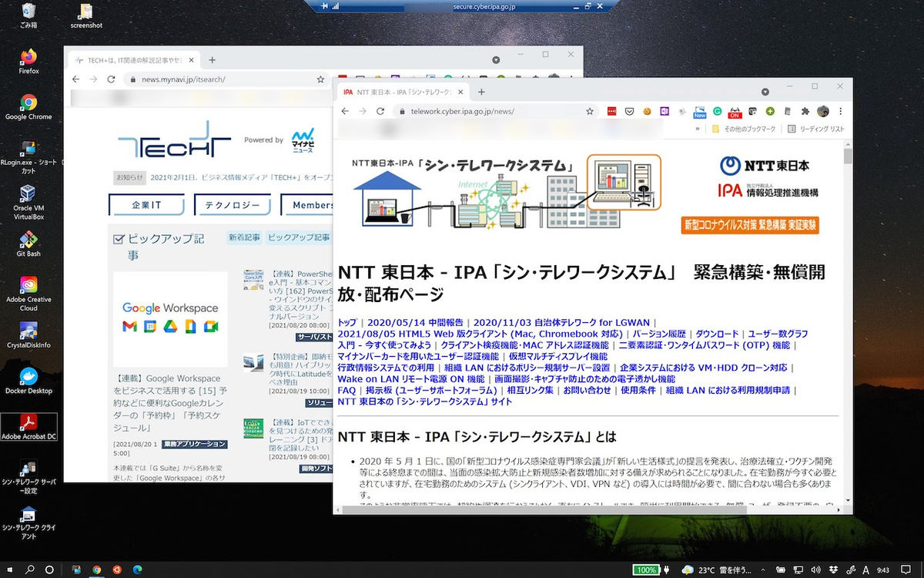Expand the hidden bookmarks » overflow
The height and width of the screenshot is (578, 924).
(698, 129)
